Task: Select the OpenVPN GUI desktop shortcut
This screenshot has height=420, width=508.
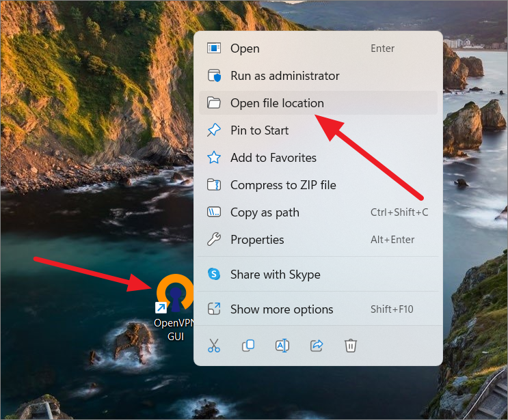Action: tap(175, 307)
